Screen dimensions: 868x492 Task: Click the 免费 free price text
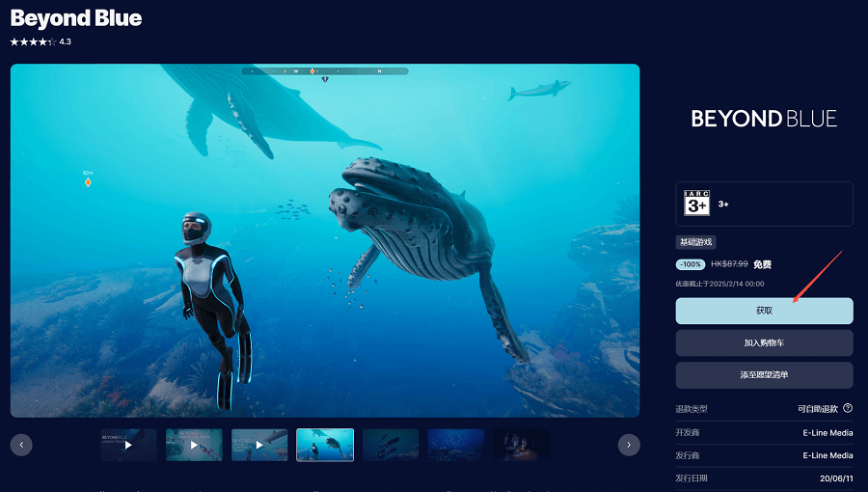tap(762, 264)
